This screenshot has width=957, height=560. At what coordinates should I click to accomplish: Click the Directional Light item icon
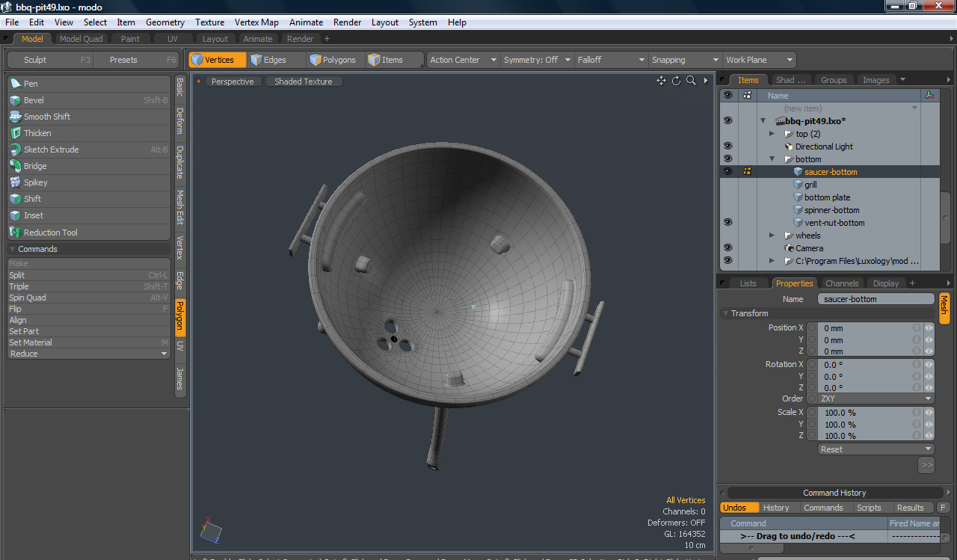tap(789, 147)
